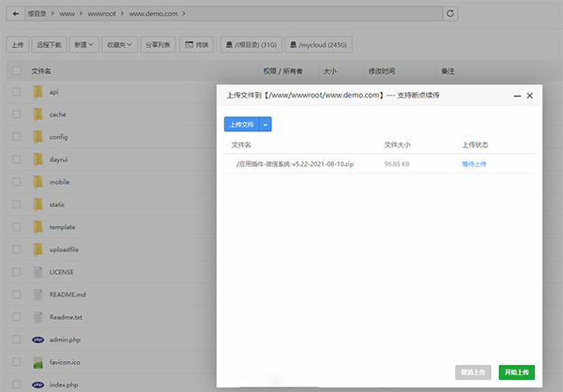Go to wwwroot in breadcrumb path

point(101,14)
